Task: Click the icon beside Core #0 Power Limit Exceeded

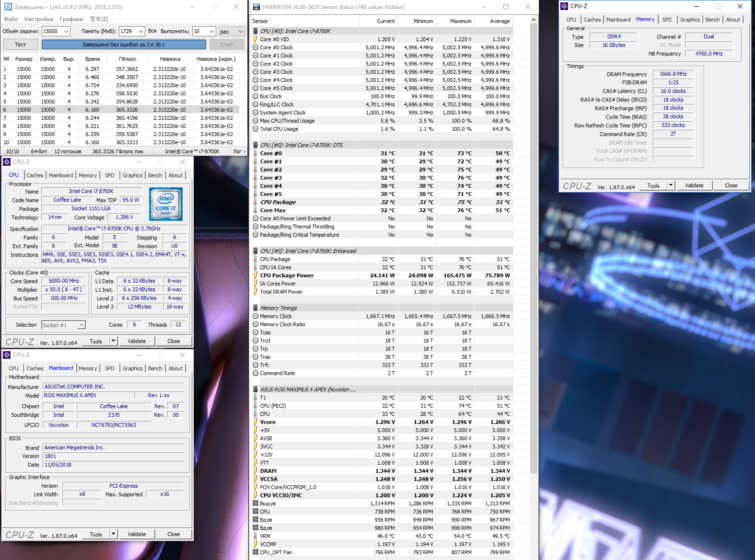Action: (x=256, y=218)
